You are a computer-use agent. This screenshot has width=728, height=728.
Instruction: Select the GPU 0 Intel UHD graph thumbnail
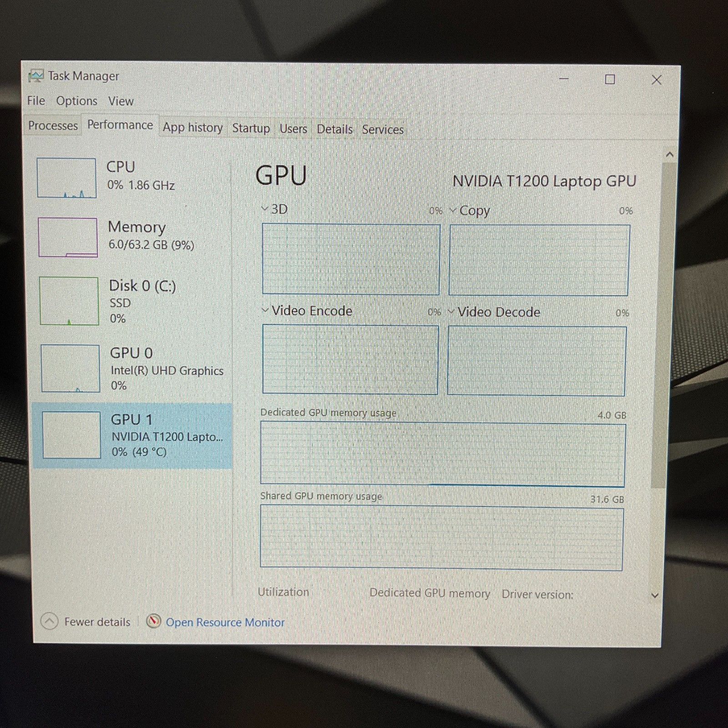pyautogui.click(x=71, y=369)
